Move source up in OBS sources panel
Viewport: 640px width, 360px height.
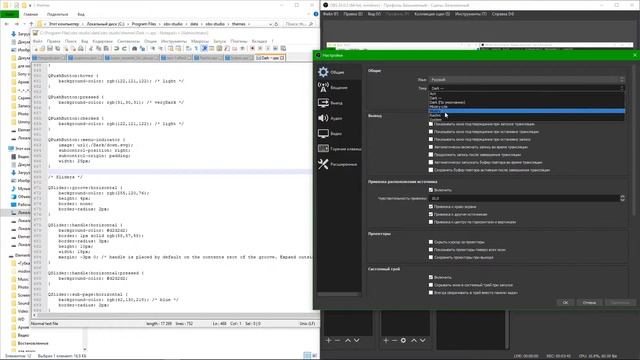click(x=414, y=340)
